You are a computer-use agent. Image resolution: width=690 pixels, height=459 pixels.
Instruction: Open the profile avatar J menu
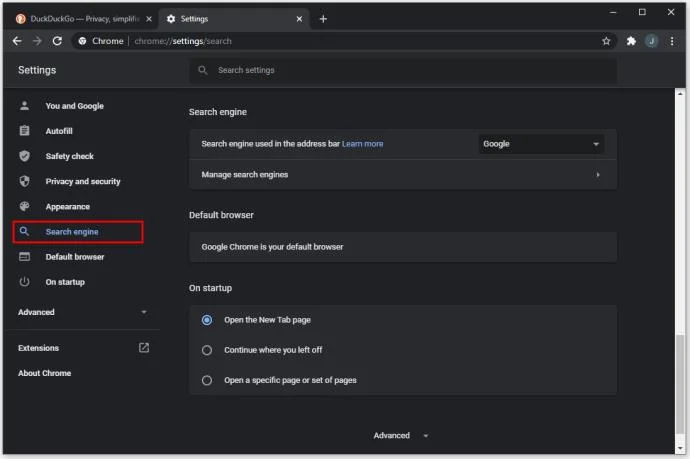[x=652, y=41]
